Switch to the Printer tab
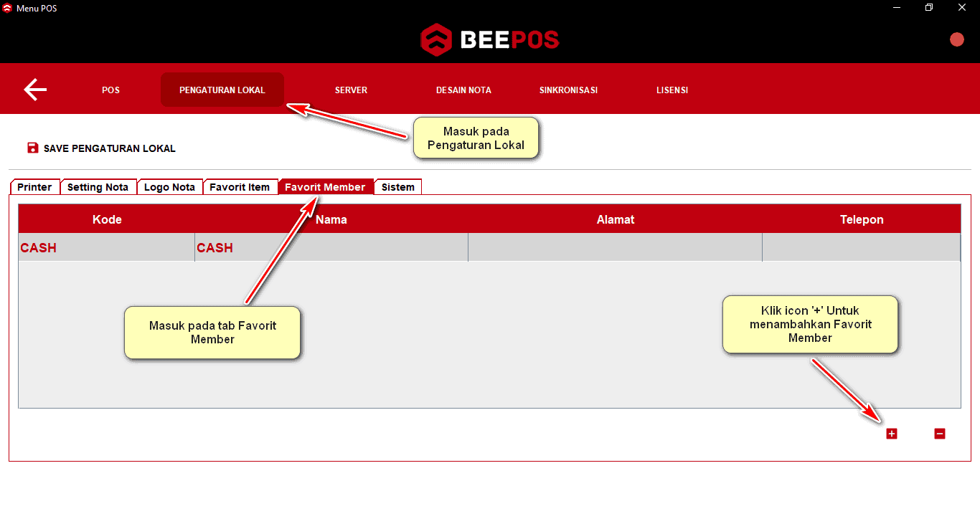The image size is (980, 529). pos(34,187)
